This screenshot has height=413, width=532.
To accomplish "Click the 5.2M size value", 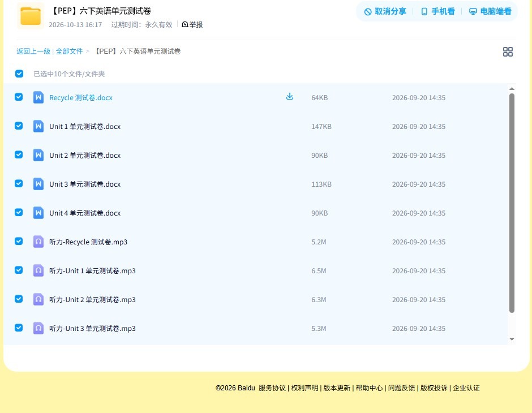I will coord(319,242).
